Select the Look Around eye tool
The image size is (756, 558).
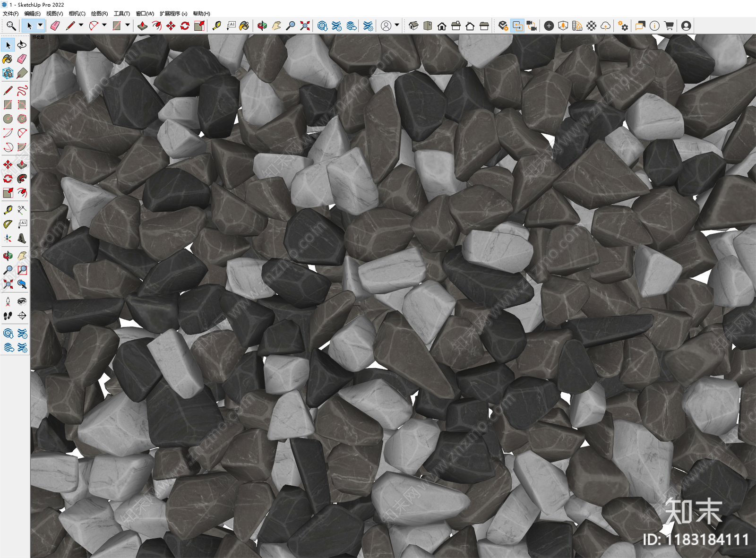tap(22, 301)
